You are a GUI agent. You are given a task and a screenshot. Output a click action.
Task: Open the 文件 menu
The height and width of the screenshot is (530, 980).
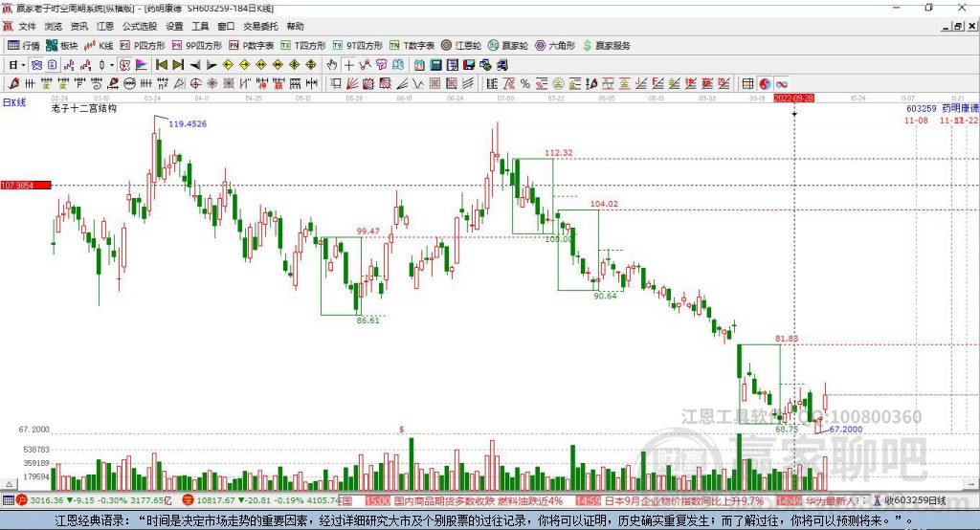(x=27, y=26)
